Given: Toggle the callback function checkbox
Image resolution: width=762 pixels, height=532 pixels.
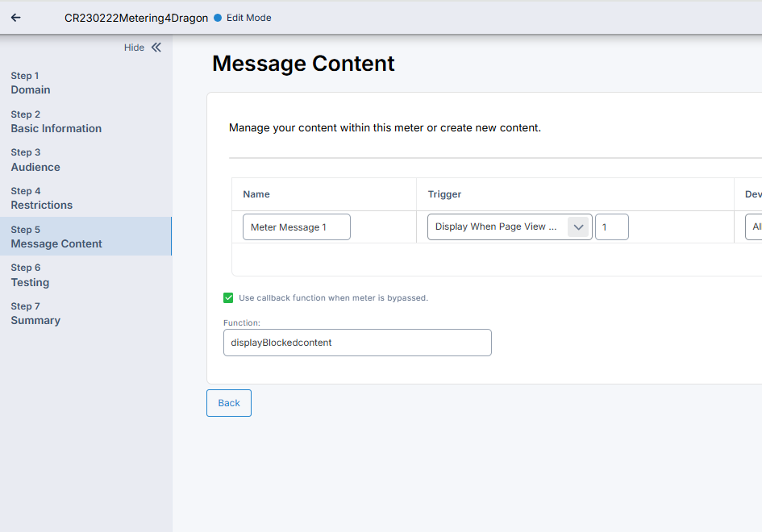Looking at the screenshot, I should tap(228, 297).
